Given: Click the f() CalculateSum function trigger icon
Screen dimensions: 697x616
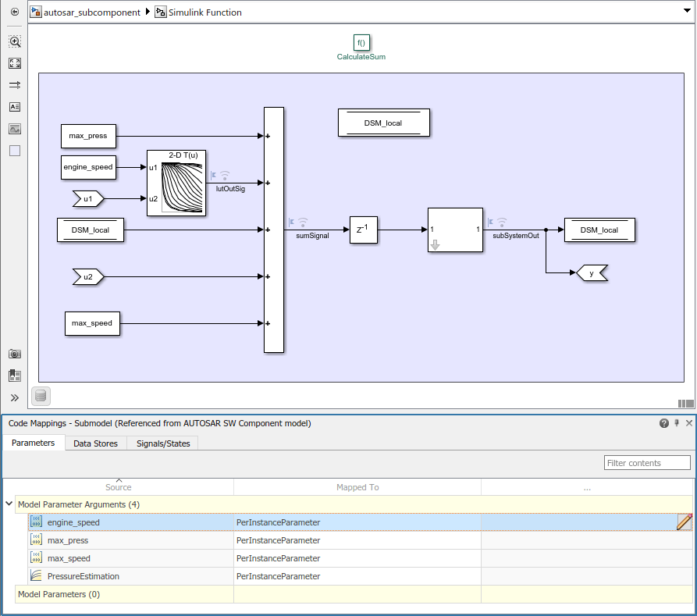Looking at the screenshot, I should coord(361,43).
